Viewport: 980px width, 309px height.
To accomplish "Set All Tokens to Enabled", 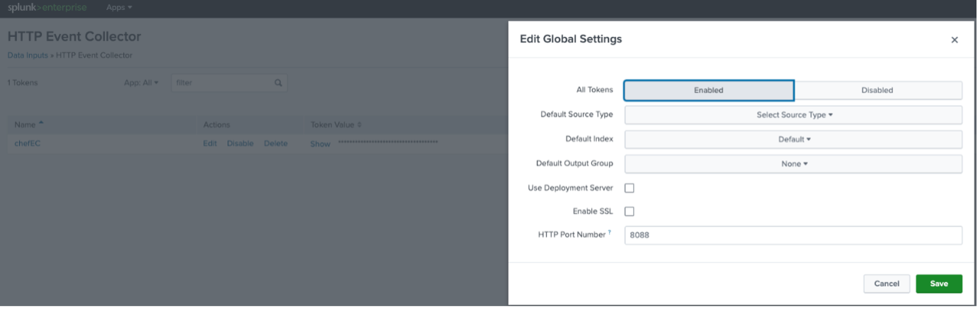I will click(708, 90).
